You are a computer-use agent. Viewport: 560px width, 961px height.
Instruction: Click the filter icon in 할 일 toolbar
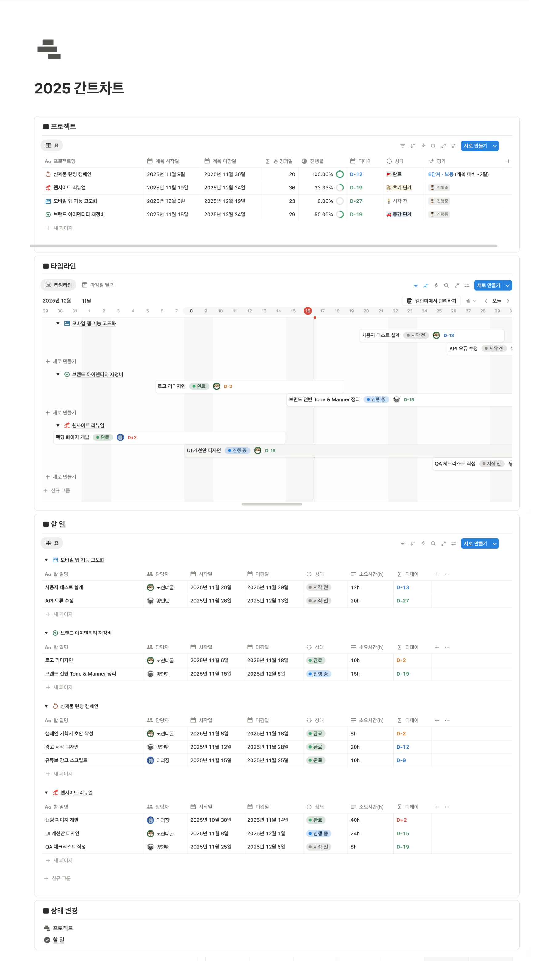coord(403,544)
